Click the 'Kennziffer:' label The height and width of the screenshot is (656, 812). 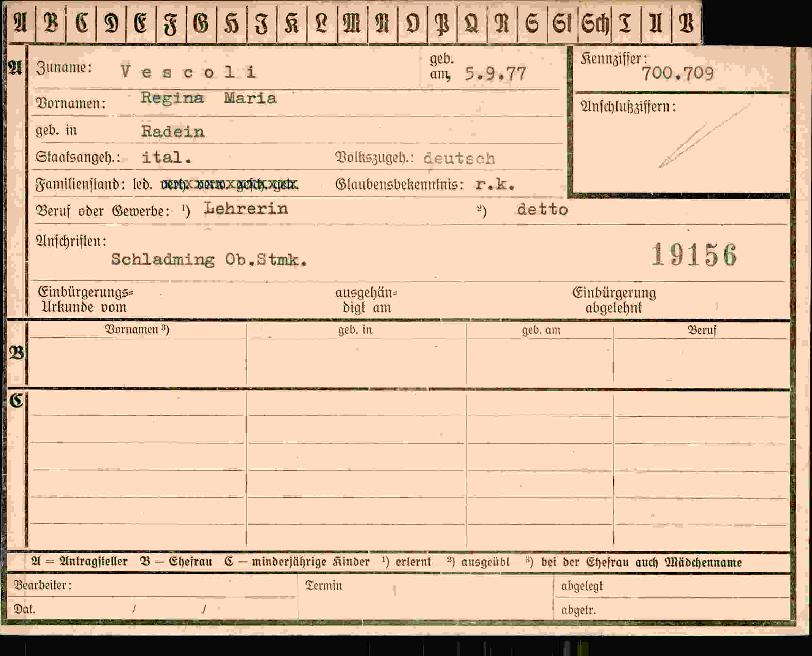614,59
